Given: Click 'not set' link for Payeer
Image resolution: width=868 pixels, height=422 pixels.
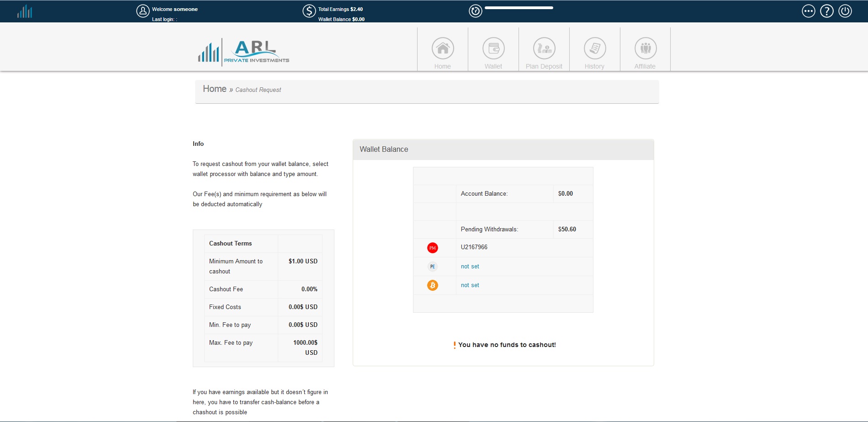Looking at the screenshot, I should point(470,267).
